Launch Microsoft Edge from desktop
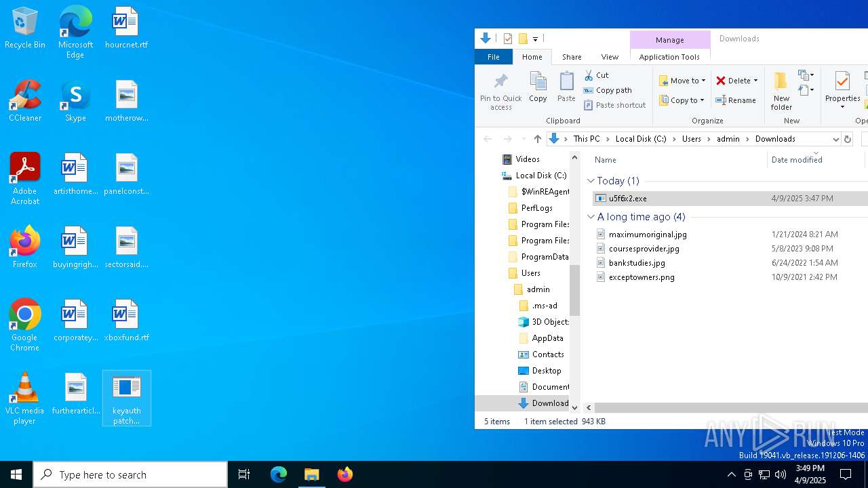This screenshot has height=488, width=868. pos(75,33)
